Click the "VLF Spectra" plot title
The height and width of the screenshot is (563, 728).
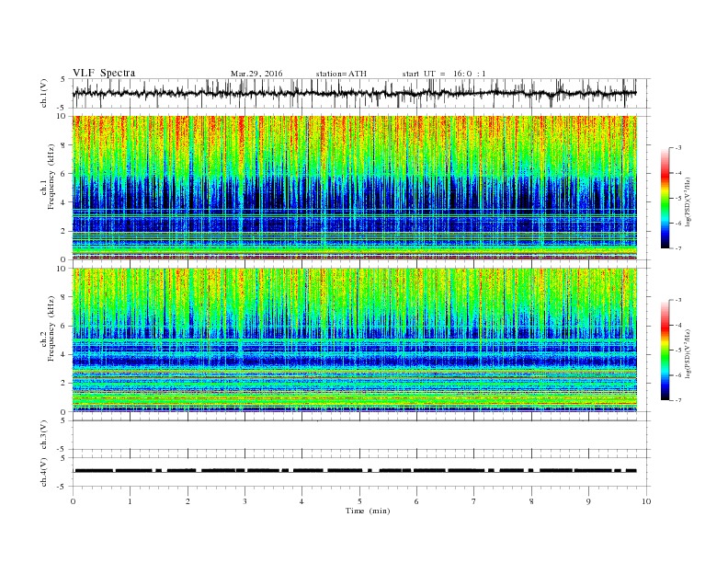point(104,73)
